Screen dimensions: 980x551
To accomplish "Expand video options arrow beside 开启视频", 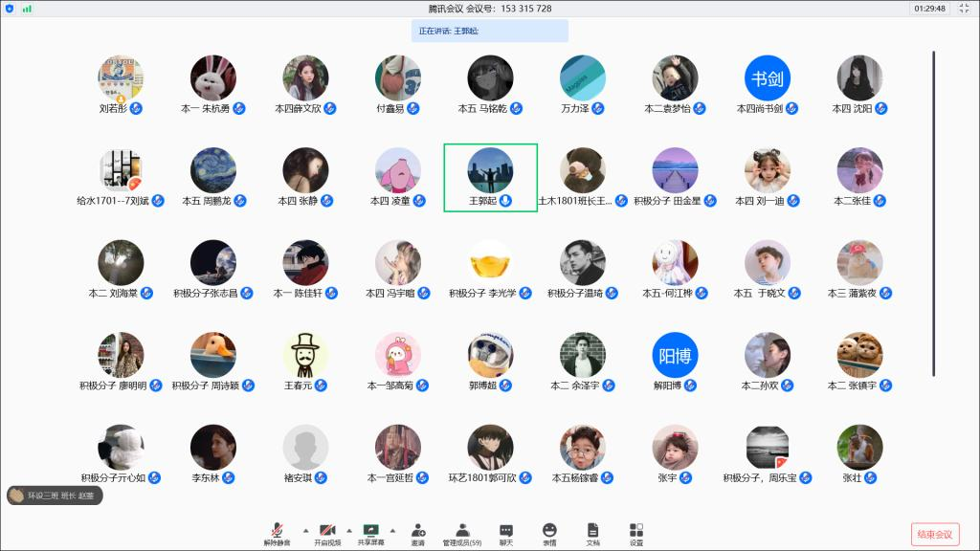I will point(349,529).
